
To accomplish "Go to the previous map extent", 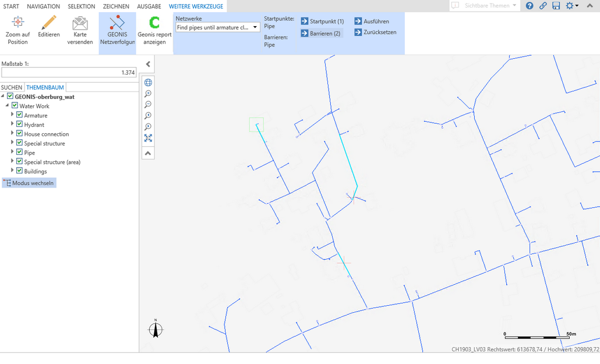I will pos(148,116).
